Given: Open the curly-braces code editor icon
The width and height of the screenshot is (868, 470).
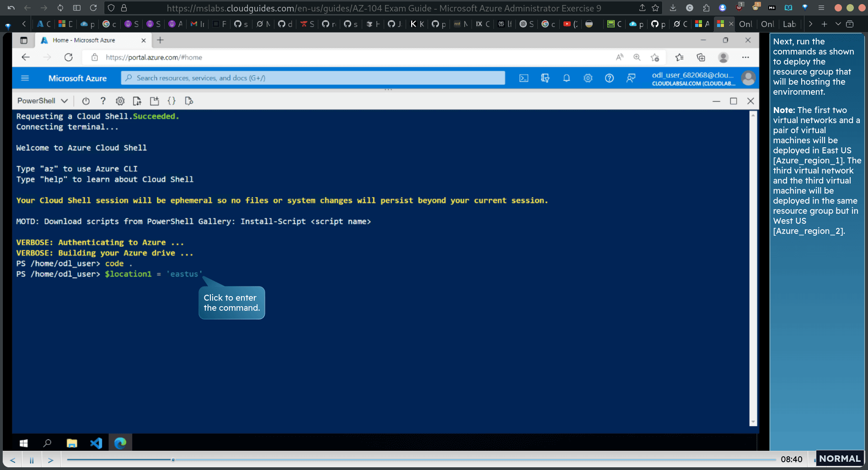Looking at the screenshot, I should pyautogui.click(x=171, y=101).
